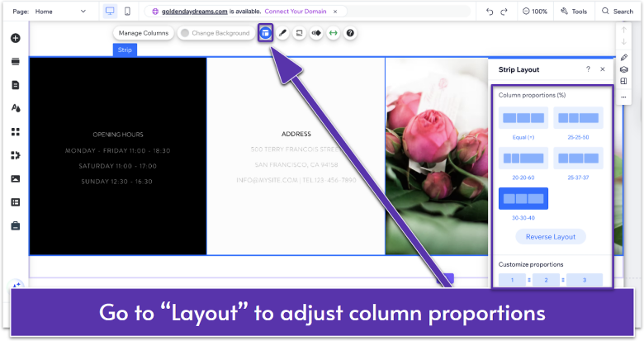Click the right-side pencil edit icon
Viewport: 644px width, 341px height.
[624, 57]
